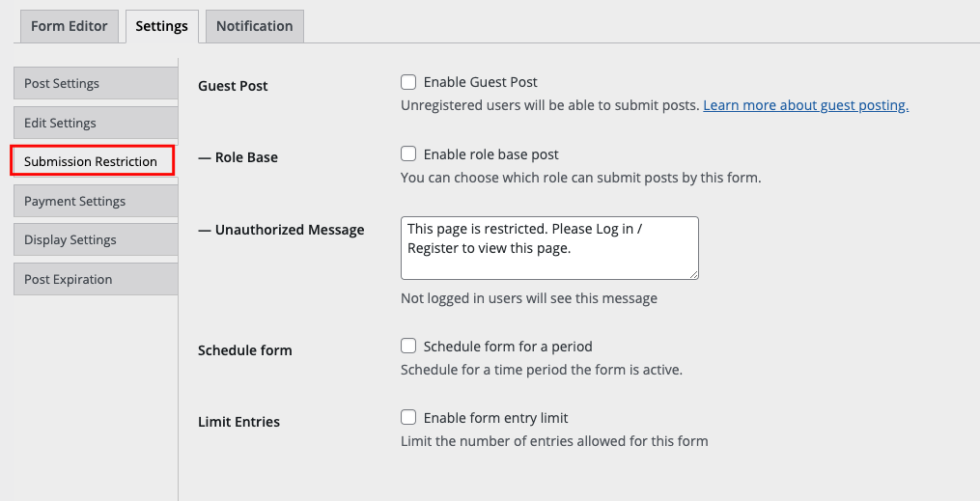
Task: Select the Submission Restriction section
Action: [x=93, y=161]
